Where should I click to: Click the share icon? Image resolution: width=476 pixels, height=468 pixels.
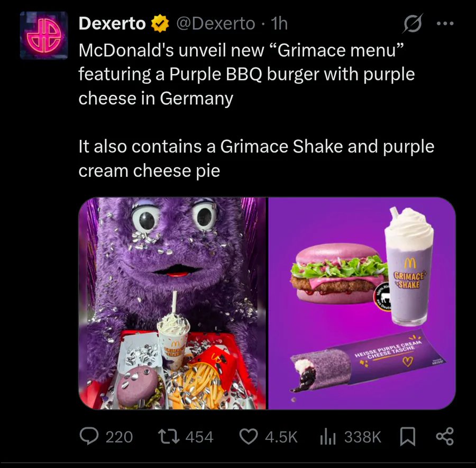point(444,436)
